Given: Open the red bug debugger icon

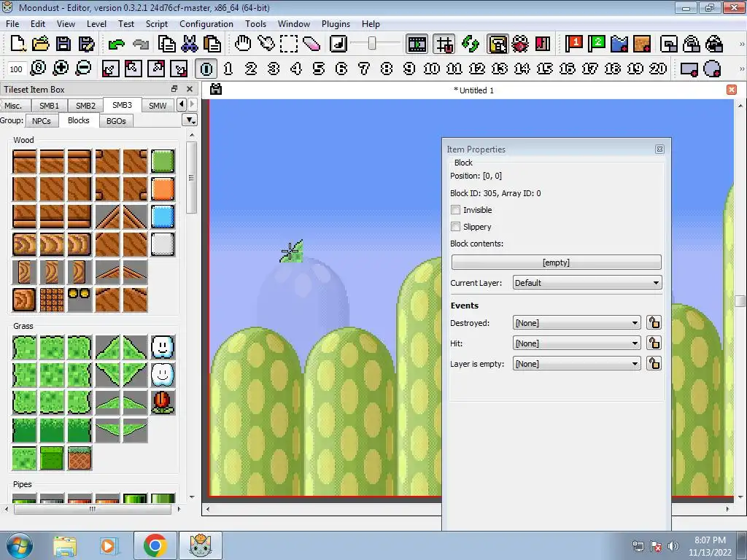Looking at the screenshot, I should [520, 44].
